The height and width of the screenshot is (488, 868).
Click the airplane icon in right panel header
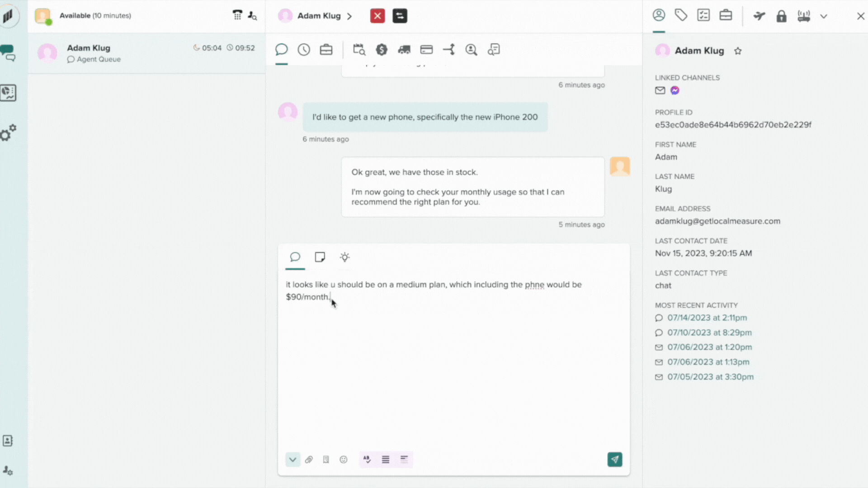(x=759, y=16)
